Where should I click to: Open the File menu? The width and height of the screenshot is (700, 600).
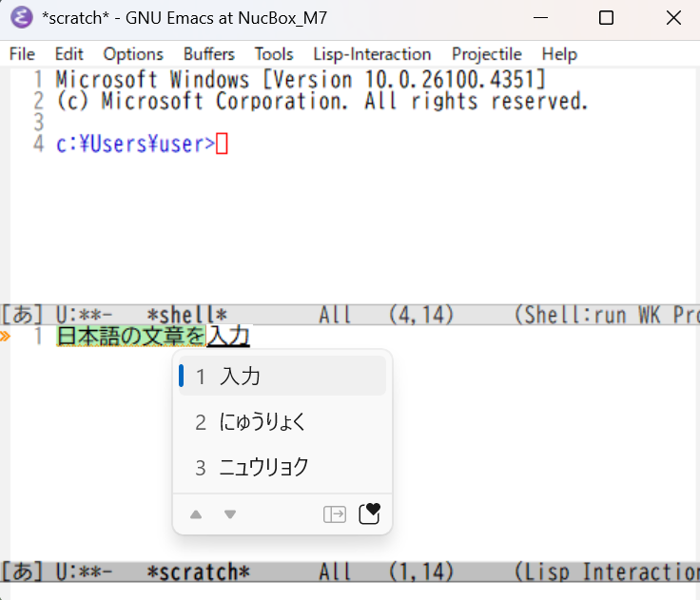pos(22,54)
